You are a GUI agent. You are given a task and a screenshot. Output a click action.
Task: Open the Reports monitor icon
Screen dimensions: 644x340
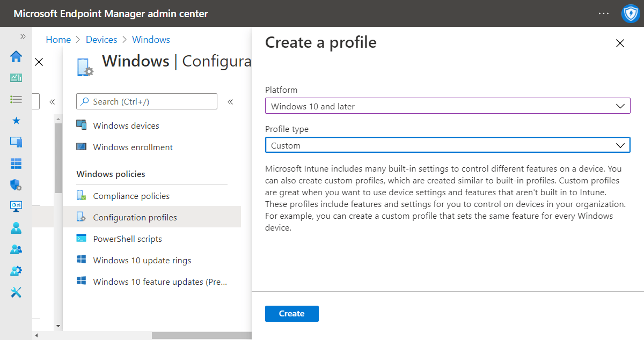coord(16,206)
